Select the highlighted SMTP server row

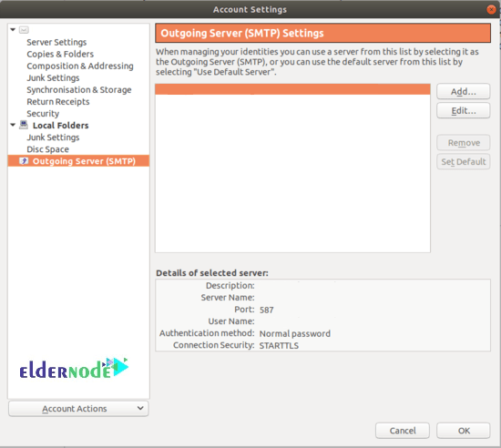292,89
